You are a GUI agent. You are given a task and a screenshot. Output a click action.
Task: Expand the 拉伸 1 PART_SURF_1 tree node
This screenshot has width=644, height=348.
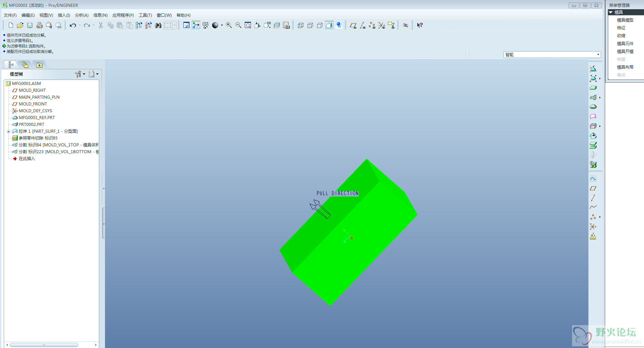pyautogui.click(x=9, y=131)
